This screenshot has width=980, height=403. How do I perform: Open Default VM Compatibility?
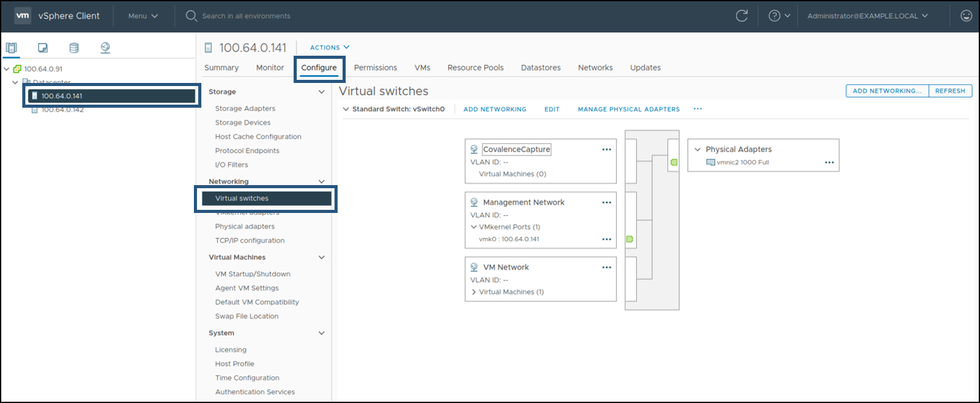coord(257,302)
